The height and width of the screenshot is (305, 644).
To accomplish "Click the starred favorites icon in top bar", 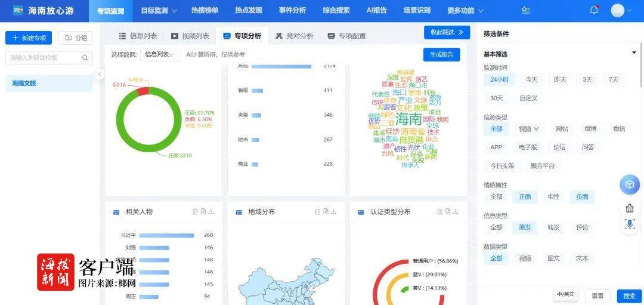I will coord(525,10).
